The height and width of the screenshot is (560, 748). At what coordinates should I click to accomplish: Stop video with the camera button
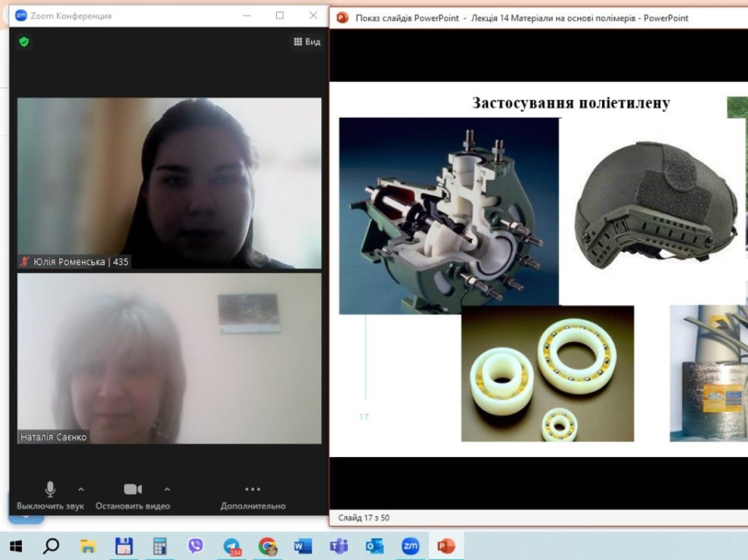click(x=132, y=490)
